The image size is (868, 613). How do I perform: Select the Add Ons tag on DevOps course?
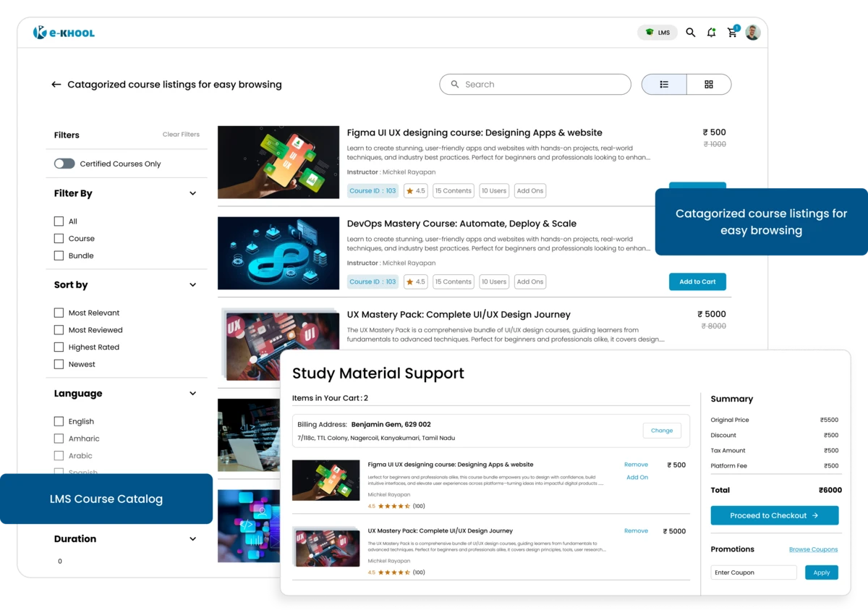point(529,282)
